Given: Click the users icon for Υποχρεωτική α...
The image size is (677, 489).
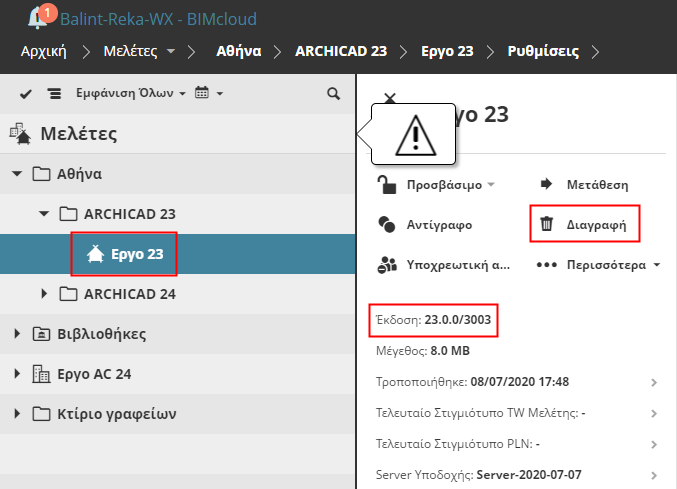Looking at the screenshot, I should [387, 265].
